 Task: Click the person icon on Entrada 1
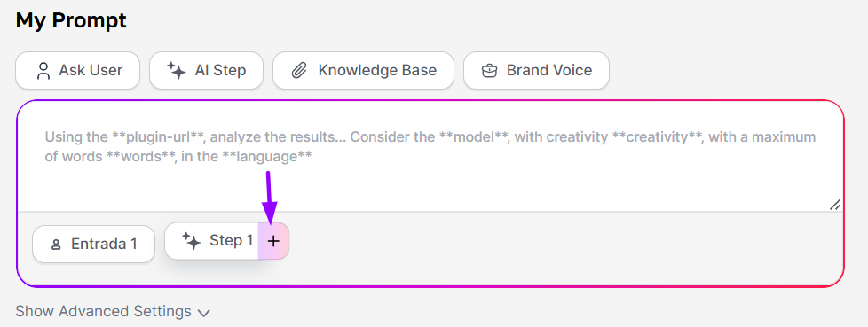(x=55, y=245)
